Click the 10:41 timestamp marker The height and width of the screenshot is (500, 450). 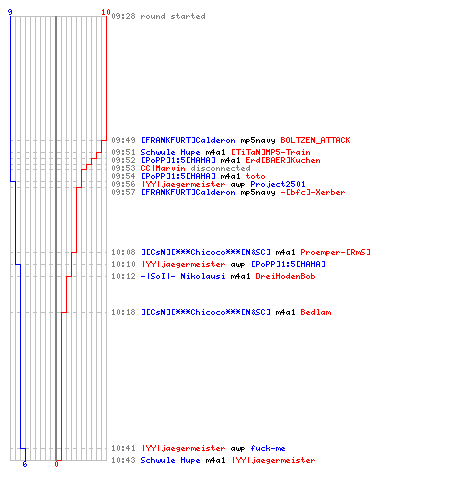pyautogui.click(x=123, y=448)
